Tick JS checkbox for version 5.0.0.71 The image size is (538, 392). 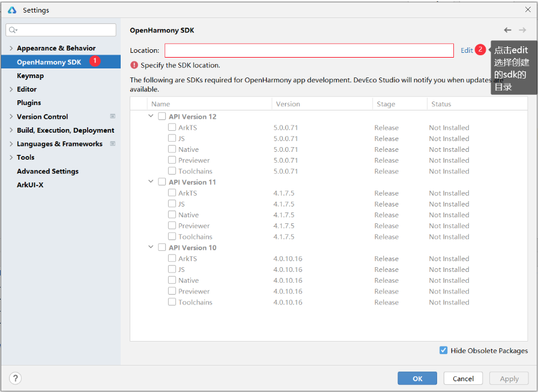[x=172, y=138]
